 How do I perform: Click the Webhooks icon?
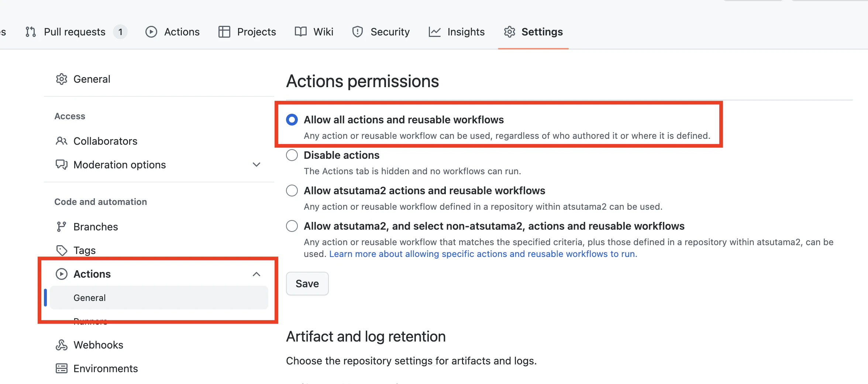point(62,345)
